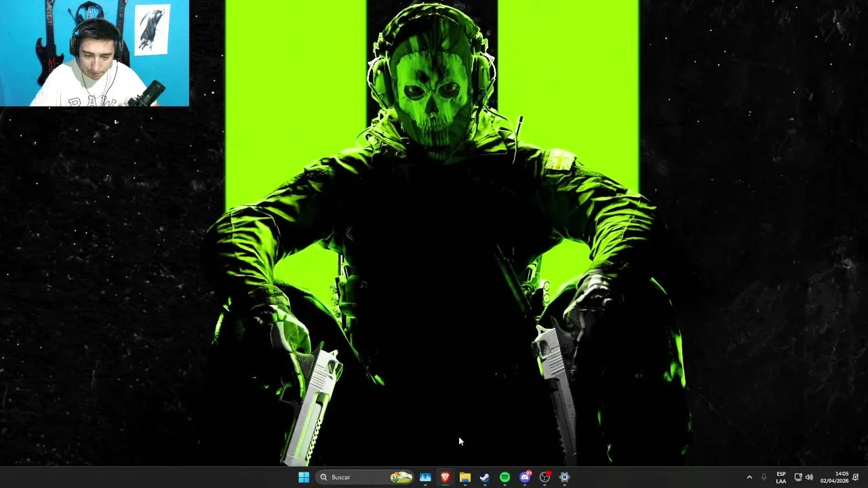Open Steam from the taskbar
Screen dimensions: 868x488
click(485, 477)
